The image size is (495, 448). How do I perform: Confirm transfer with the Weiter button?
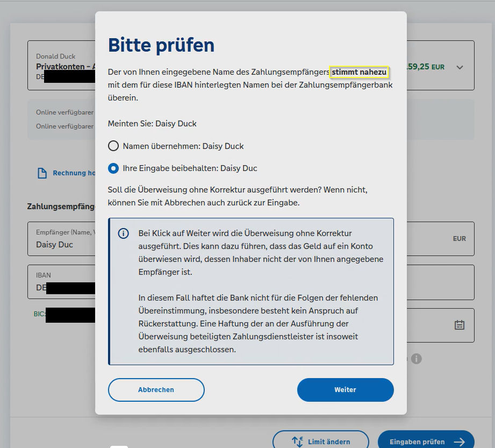345,390
